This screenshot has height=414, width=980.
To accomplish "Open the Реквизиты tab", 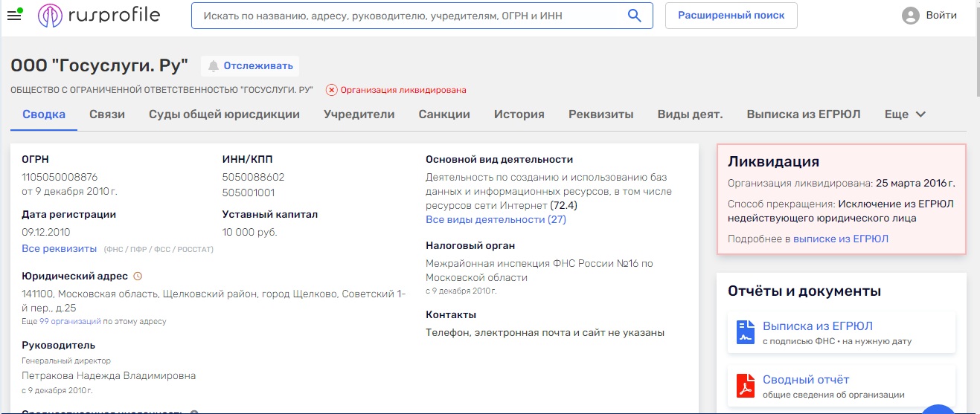I will [601, 114].
